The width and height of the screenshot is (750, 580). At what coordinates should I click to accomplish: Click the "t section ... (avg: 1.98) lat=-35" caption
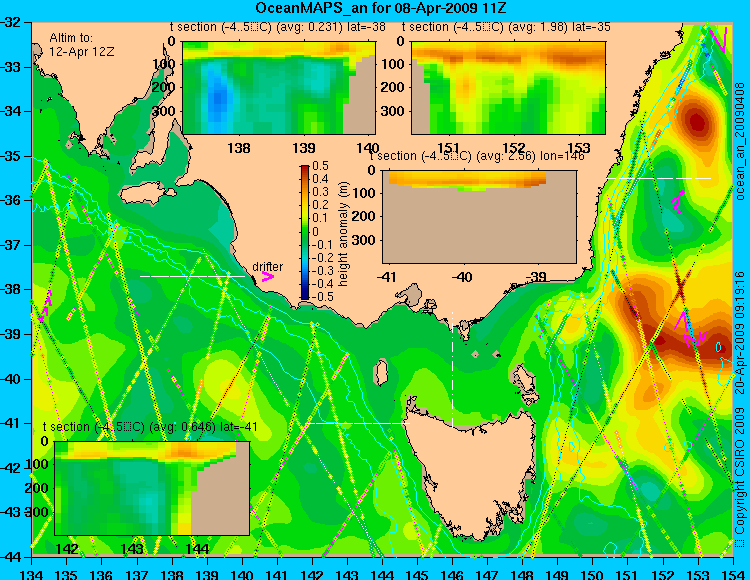pos(506,27)
